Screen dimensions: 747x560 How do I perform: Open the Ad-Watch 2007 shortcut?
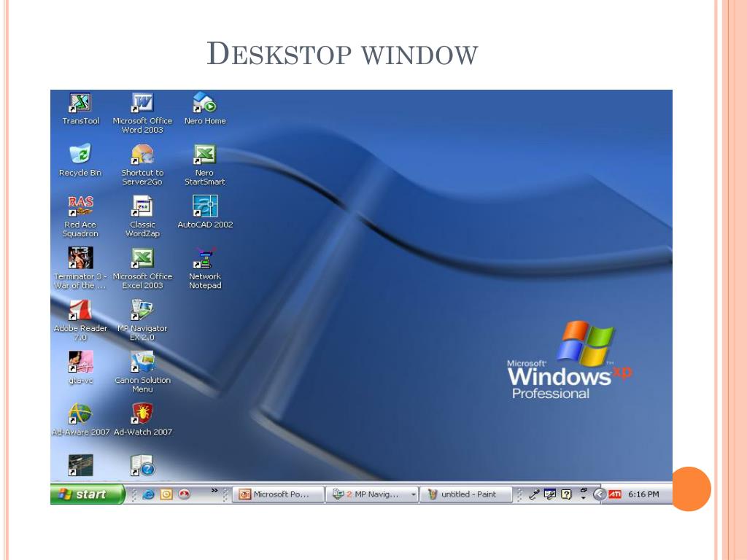(x=142, y=420)
